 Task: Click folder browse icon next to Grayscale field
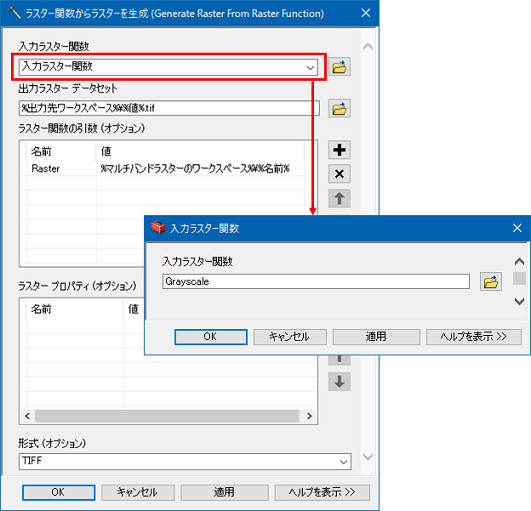[491, 281]
